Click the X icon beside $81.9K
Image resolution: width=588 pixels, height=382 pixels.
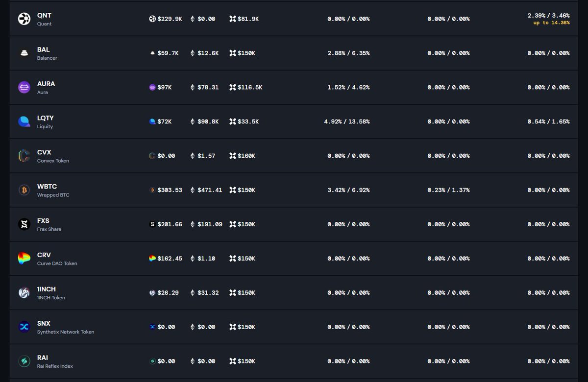[x=233, y=19]
